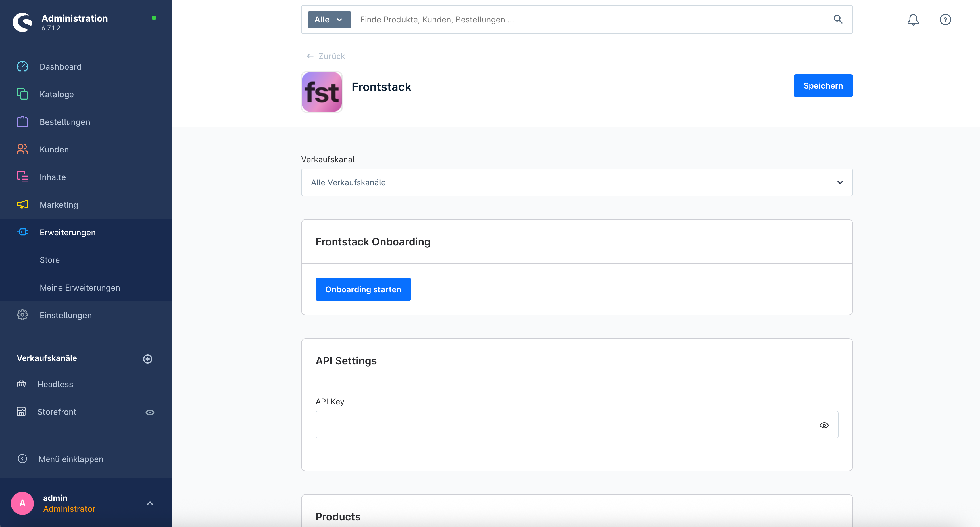Open Storefront preview via eye icon
The width and height of the screenshot is (980, 527).
pyautogui.click(x=150, y=413)
